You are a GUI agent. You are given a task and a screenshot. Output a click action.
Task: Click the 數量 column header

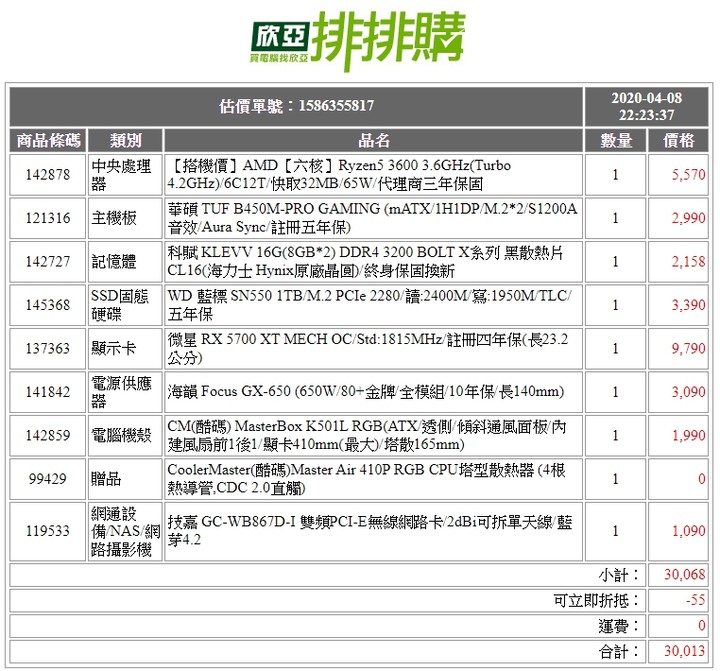point(615,141)
